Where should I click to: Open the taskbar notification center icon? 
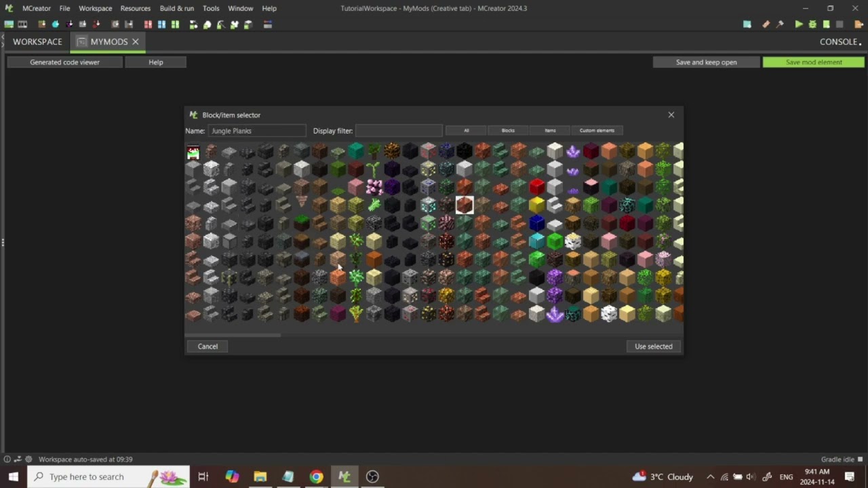pyautogui.click(x=850, y=476)
